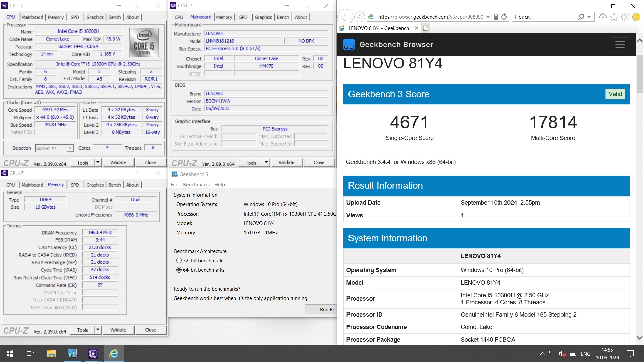Switch to Graphics tab in bottom CPU-Z window
The width and height of the screenshot is (644, 362).
click(x=95, y=185)
